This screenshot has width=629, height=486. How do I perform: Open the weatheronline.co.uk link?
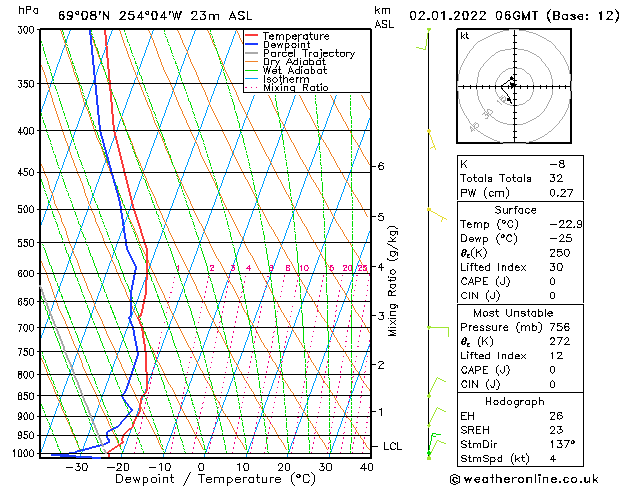[x=524, y=479]
